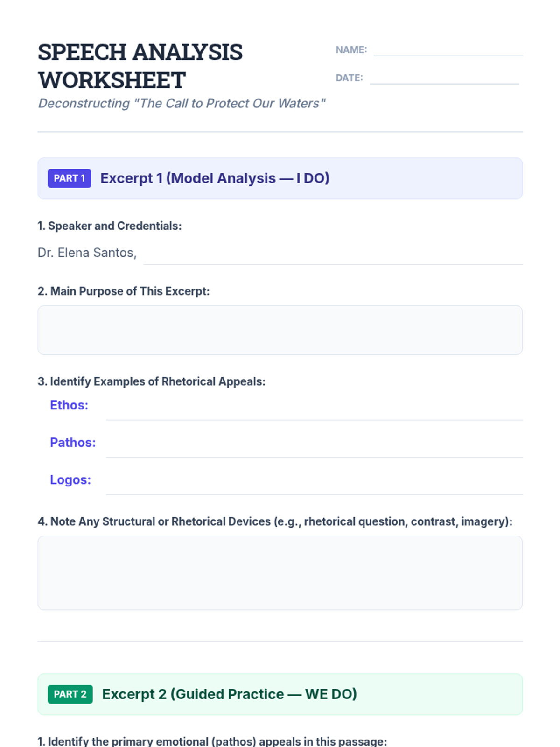The width and height of the screenshot is (560, 747).
Task: Focus the Structural or Rhetorical Devices box
Action: [x=280, y=573]
